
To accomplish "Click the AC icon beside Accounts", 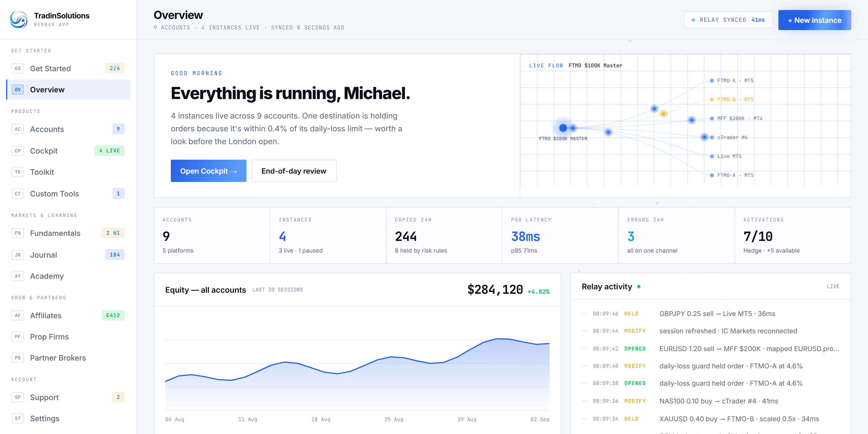I will 18,129.
